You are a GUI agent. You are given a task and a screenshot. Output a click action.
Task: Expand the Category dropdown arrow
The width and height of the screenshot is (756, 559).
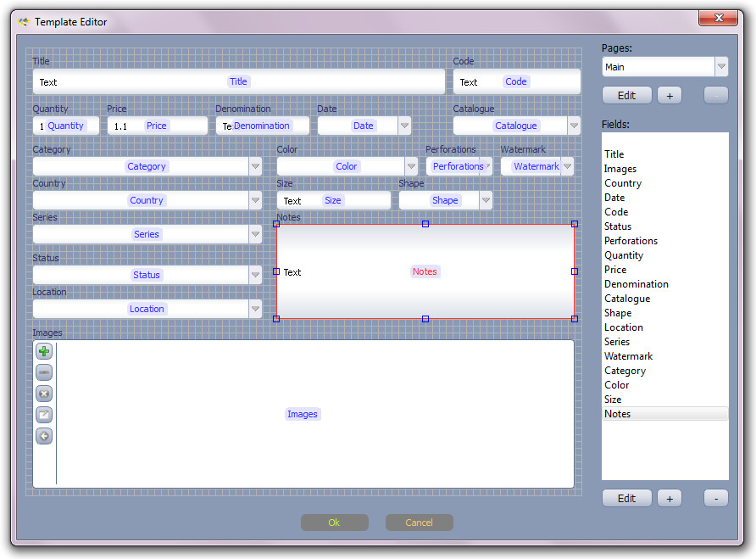pos(256,166)
